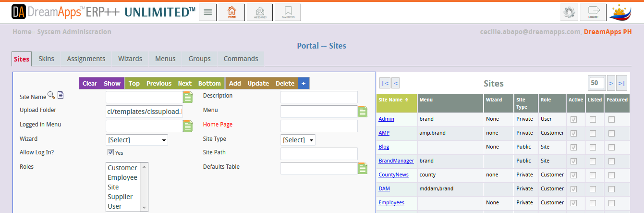644x213 pixels.
Task: Click the Add button
Action: click(x=235, y=83)
